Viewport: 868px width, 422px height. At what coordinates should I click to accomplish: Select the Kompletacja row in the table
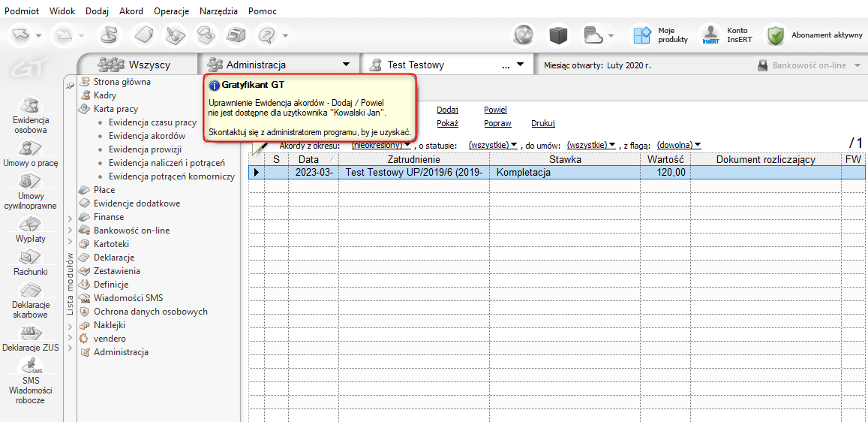click(x=557, y=172)
